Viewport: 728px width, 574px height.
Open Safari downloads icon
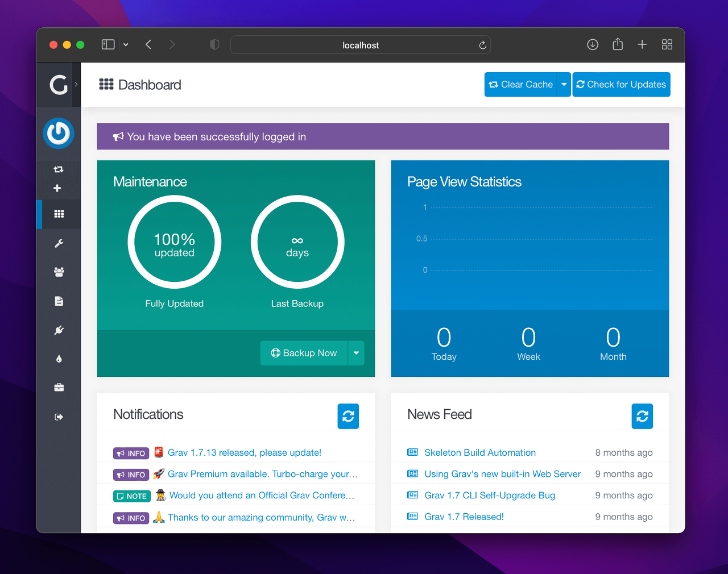[x=593, y=44]
